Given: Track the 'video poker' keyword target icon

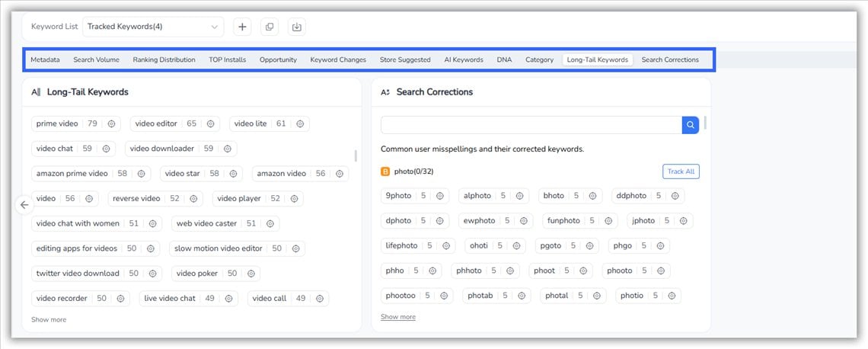Looking at the screenshot, I should point(251,274).
